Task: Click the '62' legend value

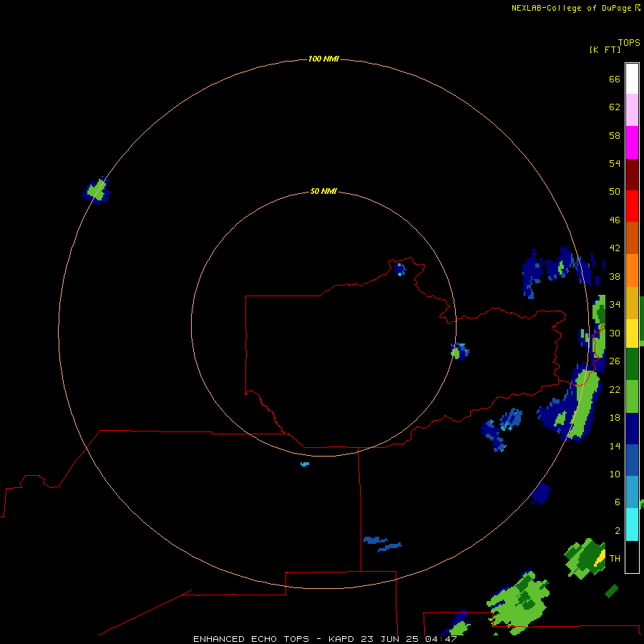Action: (615, 107)
